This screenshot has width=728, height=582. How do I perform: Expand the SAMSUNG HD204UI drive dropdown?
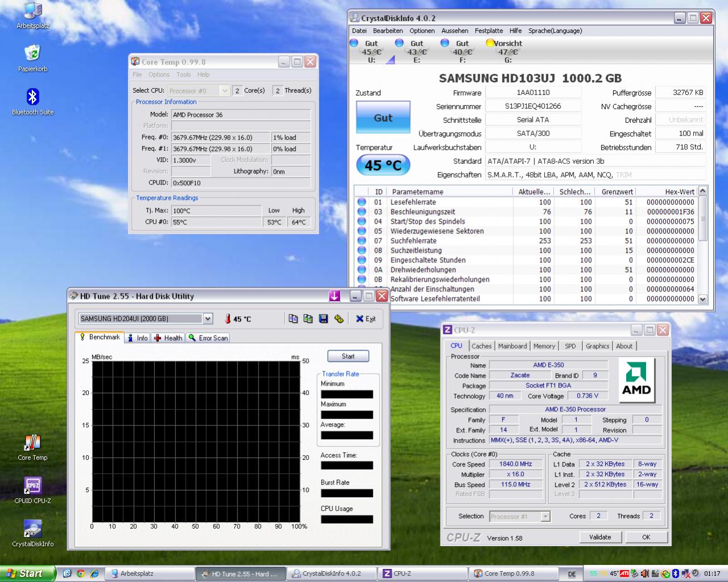(x=208, y=319)
